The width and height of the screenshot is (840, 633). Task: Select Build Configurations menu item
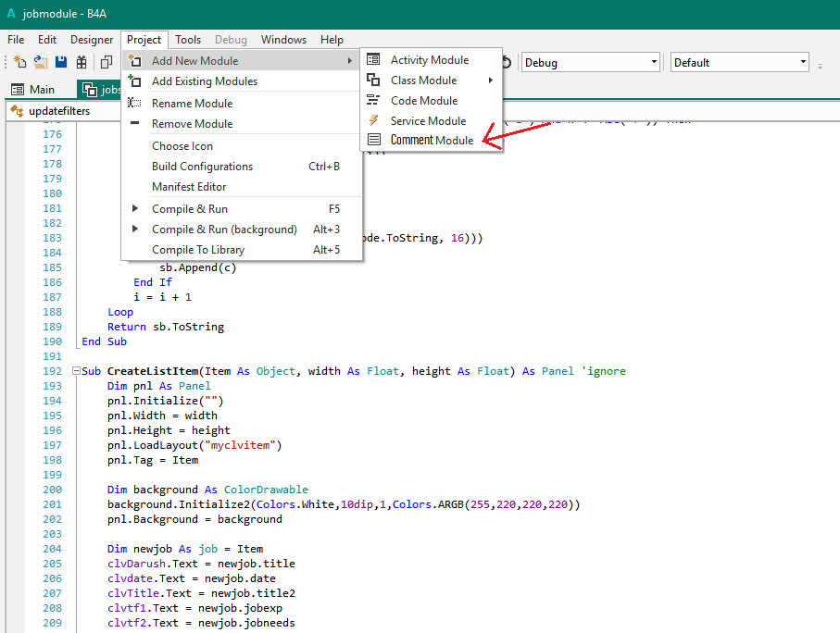point(202,167)
